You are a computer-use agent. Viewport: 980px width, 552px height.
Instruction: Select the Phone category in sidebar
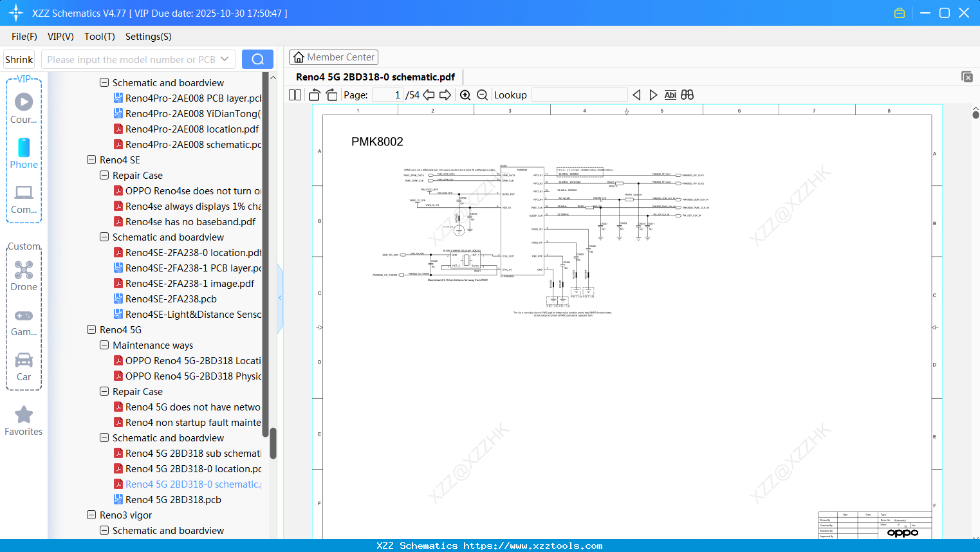(x=24, y=153)
